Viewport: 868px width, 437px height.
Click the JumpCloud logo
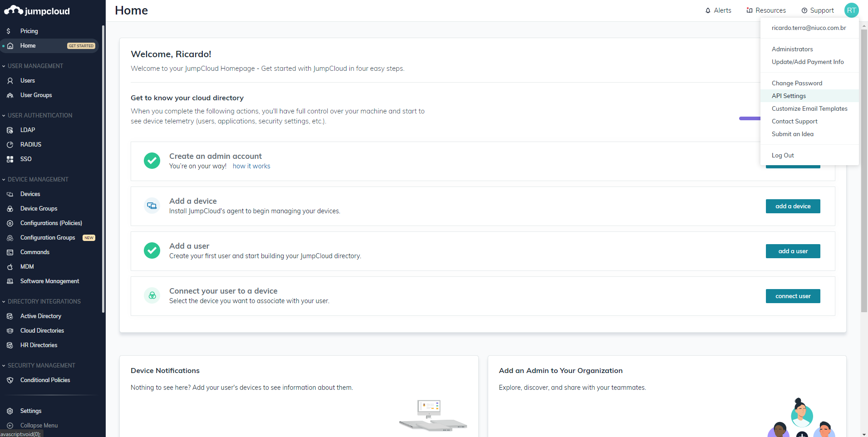click(37, 11)
